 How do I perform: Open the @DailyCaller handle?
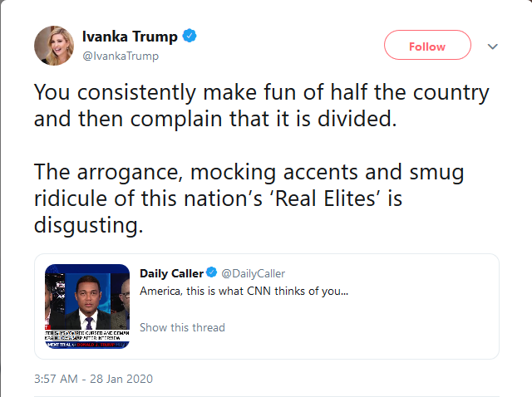pos(254,274)
